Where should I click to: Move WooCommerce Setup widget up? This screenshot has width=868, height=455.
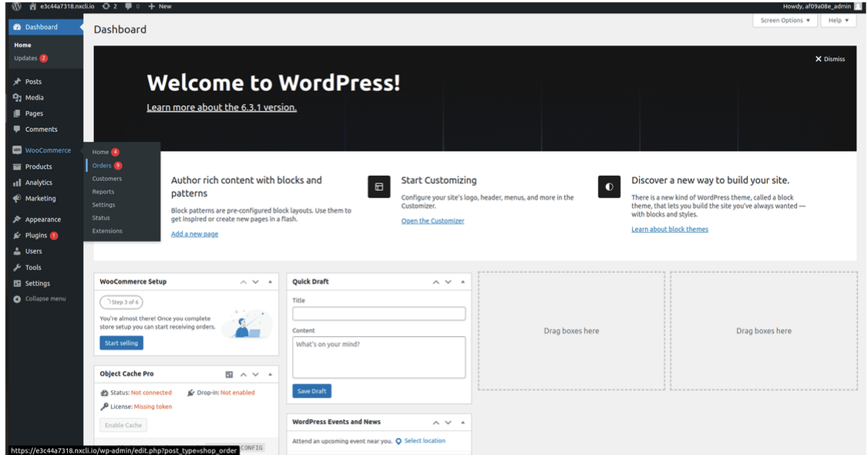[x=243, y=282]
